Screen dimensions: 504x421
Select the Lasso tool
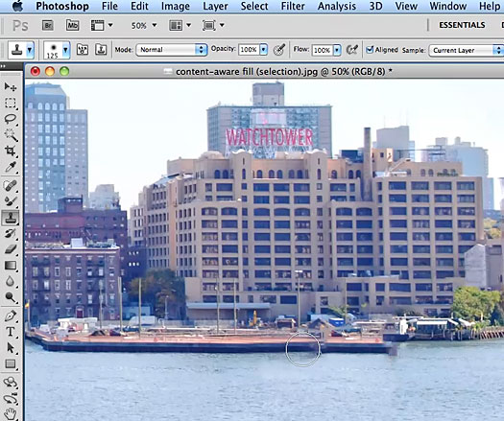point(11,119)
